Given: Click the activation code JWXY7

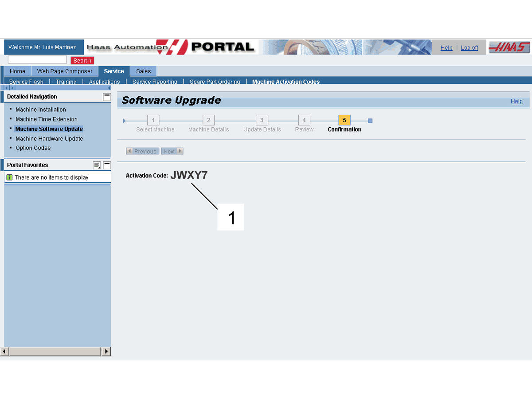Looking at the screenshot, I should coord(189,175).
